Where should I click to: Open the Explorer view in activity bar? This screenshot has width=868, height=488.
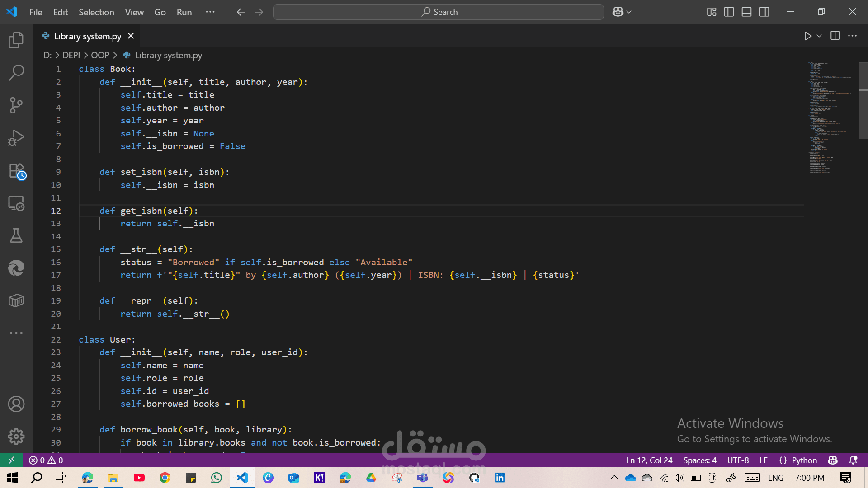16,40
